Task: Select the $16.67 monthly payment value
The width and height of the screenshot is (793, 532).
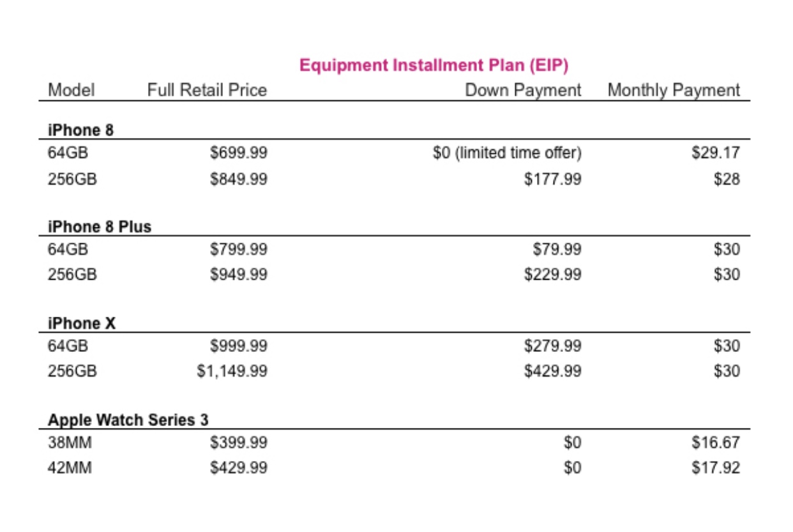Action: tap(716, 443)
